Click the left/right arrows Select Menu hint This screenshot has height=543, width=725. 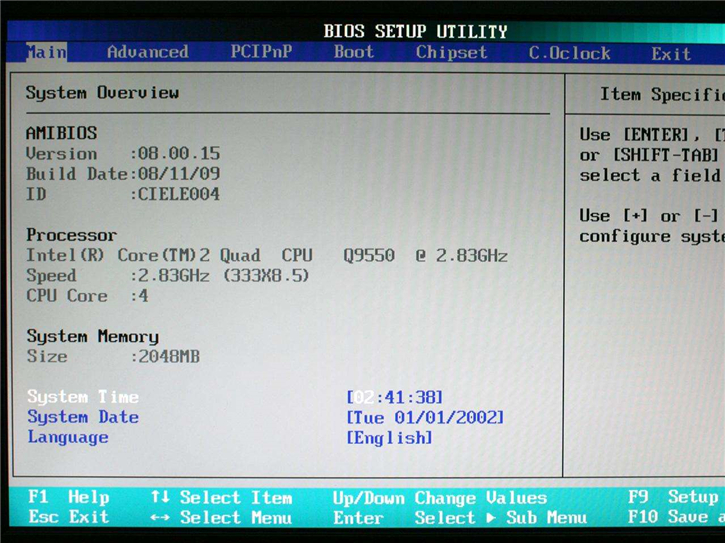(x=221, y=517)
